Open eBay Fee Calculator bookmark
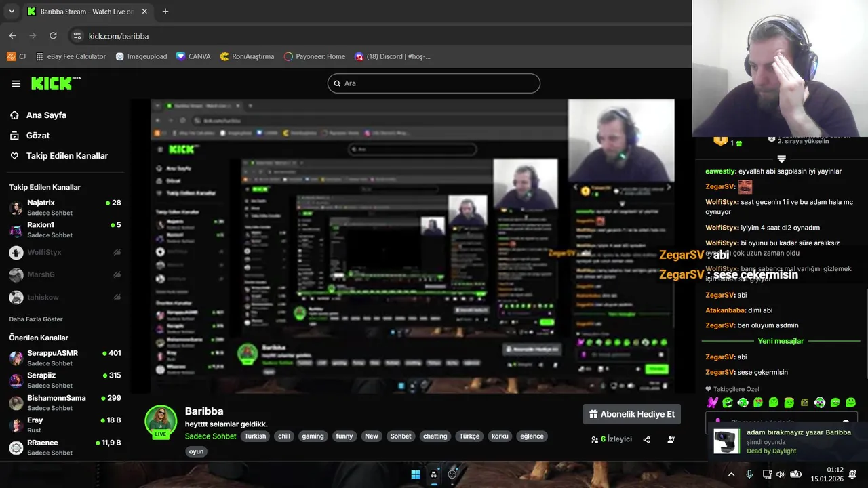 coord(71,56)
